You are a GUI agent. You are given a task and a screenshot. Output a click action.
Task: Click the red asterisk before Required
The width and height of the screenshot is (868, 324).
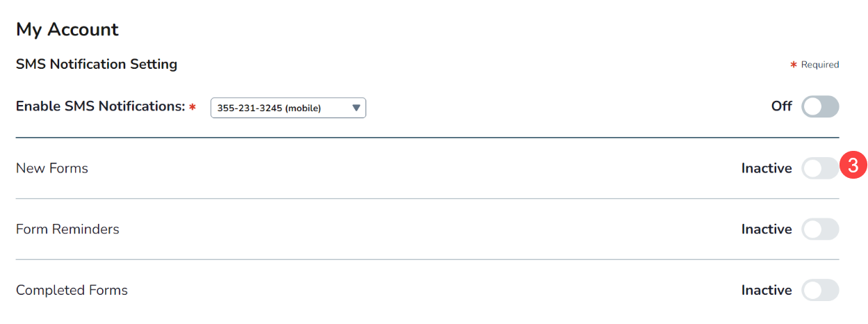(x=793, y=65)
